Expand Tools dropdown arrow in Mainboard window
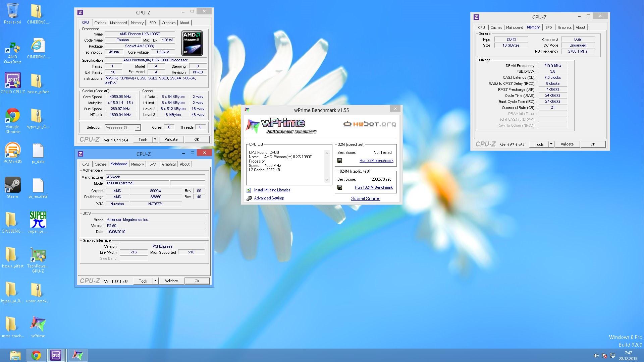The height and width of the screenshot is (362, 644). click(x=155, y=281)
